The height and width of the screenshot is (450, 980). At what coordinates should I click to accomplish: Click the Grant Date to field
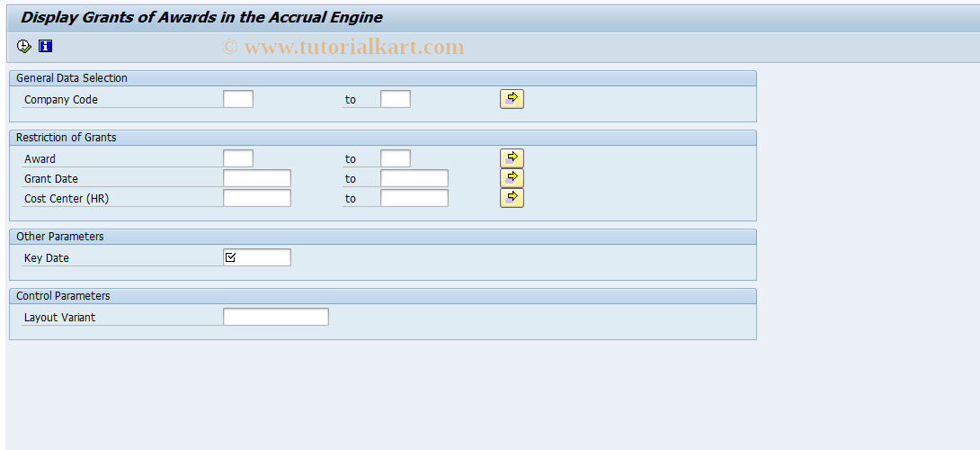point(414,178)
